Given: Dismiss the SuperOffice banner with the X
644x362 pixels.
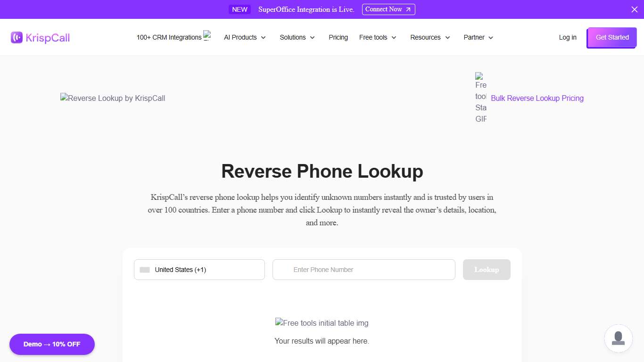Looking at the screenshot, I should (x=634, y=9).
